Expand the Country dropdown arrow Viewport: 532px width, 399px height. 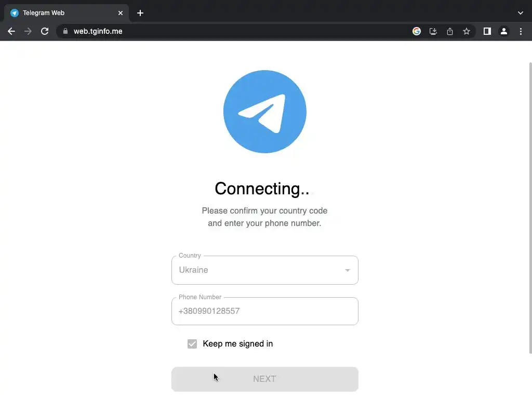348,270
